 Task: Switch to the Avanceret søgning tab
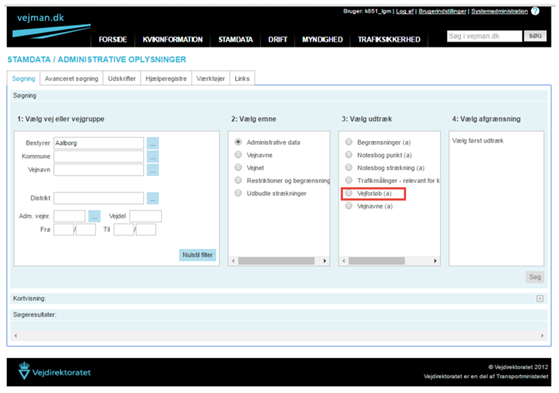71,78
